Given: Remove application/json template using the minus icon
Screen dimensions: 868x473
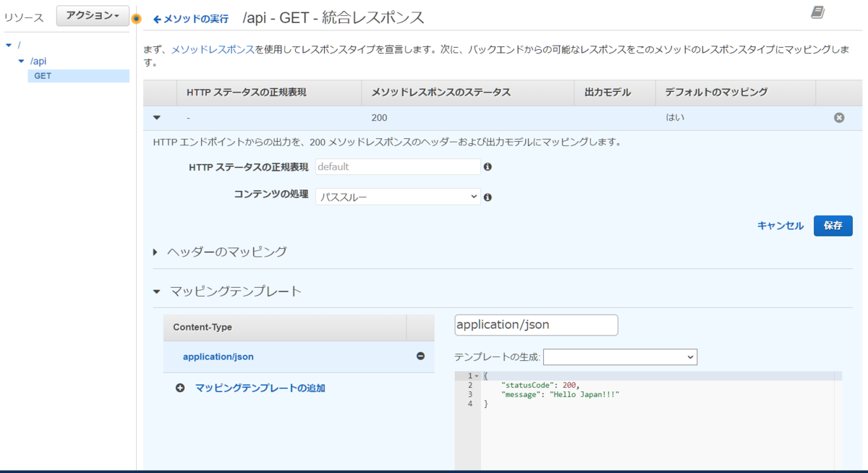Looking at the screenshot, I should click(x=421, y=357).
